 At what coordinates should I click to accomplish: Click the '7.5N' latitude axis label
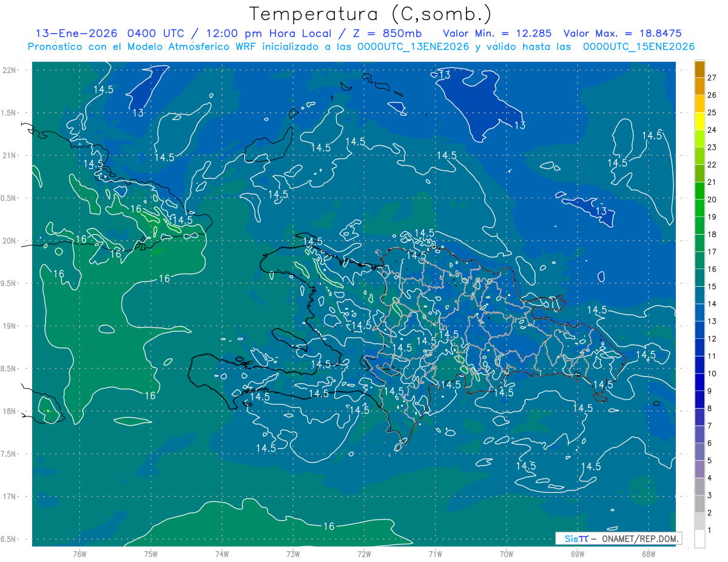[9, 454]
